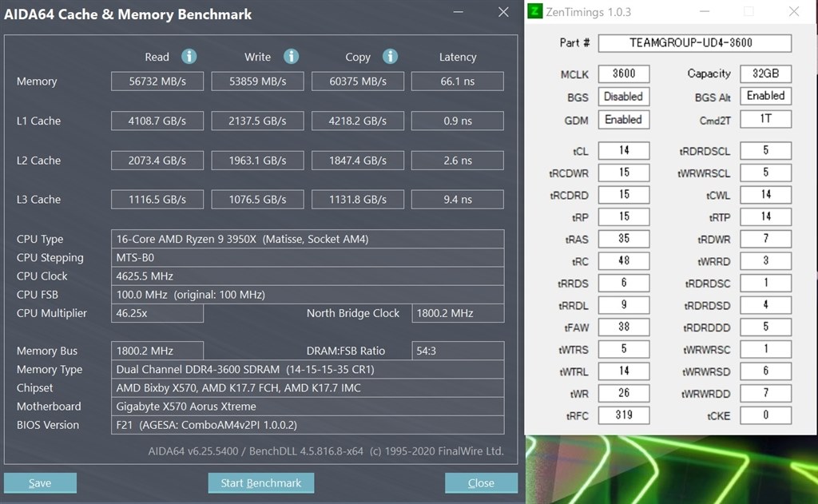The height and width of the screenshot is (504, 818).
Task: Click BGS value Disabled
Action: tap(623, 97)
